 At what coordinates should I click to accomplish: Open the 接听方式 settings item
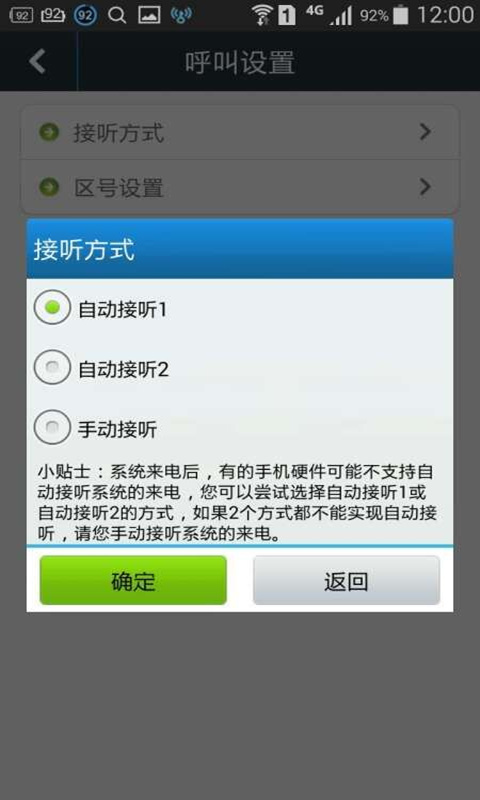click(240, 133)
